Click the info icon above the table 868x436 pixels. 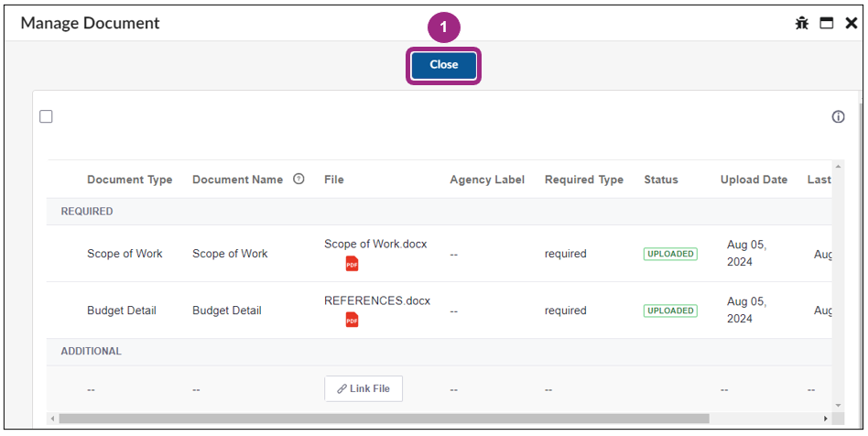(x=838, y=117)
